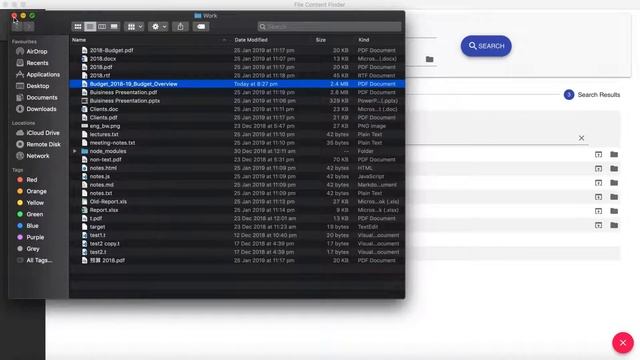Switch Finder to icon view
Screen dimensions: 640x360
coord(78,27)
